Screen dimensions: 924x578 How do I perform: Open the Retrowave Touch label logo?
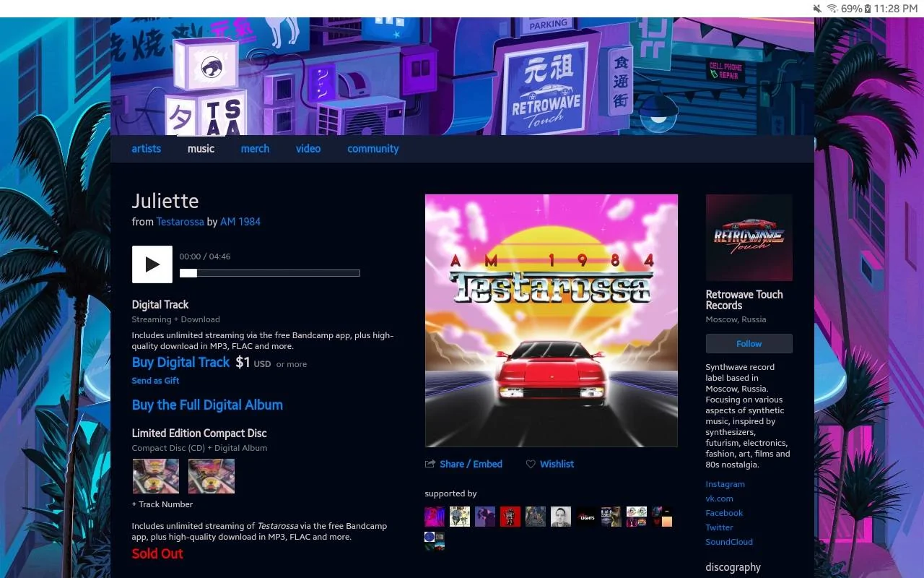749,238
